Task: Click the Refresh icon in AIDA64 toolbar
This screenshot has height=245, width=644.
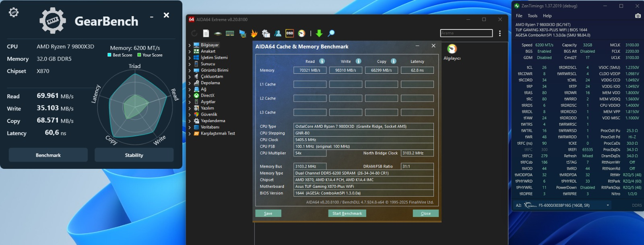Action: 194,33
